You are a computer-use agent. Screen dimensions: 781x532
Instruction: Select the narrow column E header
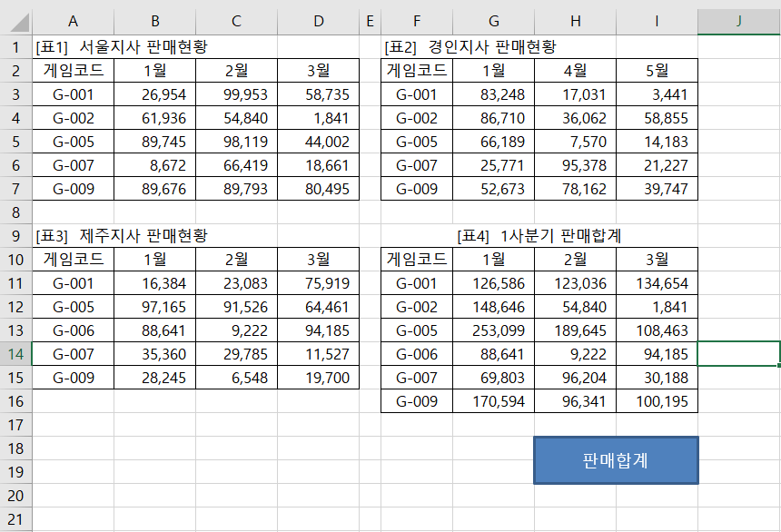370,21
